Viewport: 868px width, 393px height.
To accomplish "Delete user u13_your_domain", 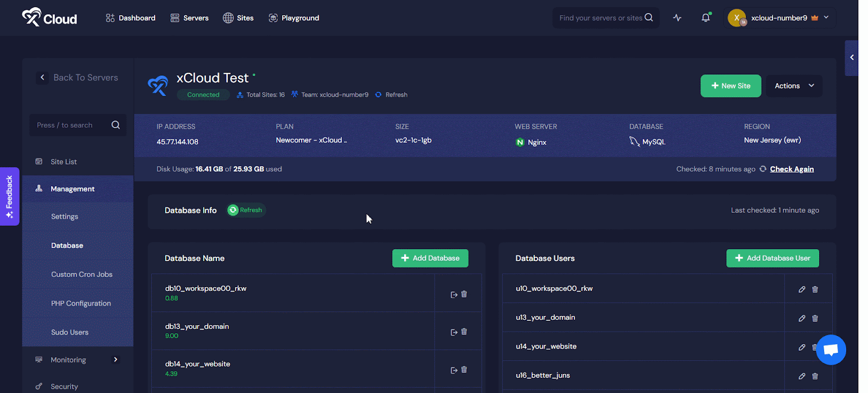I will pos(815,319).
